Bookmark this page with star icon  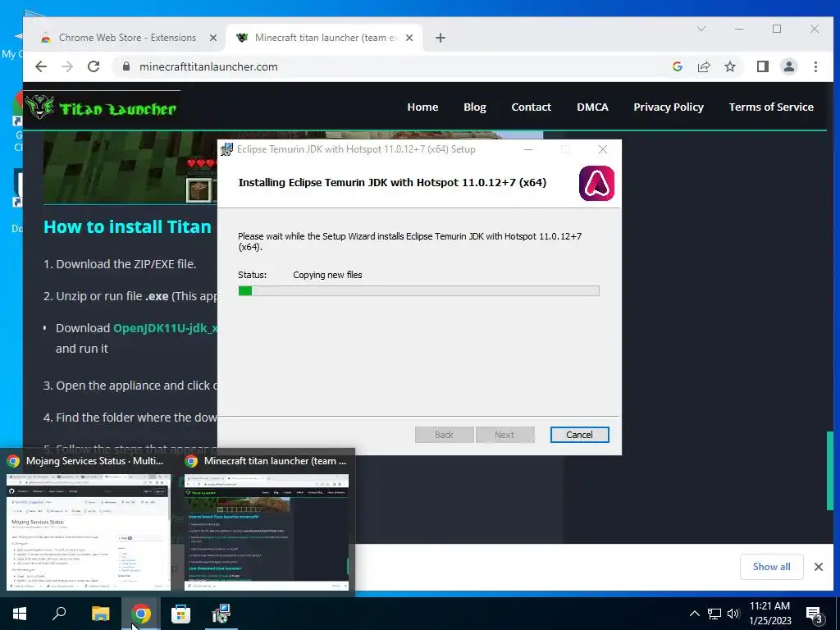(729, 66)
